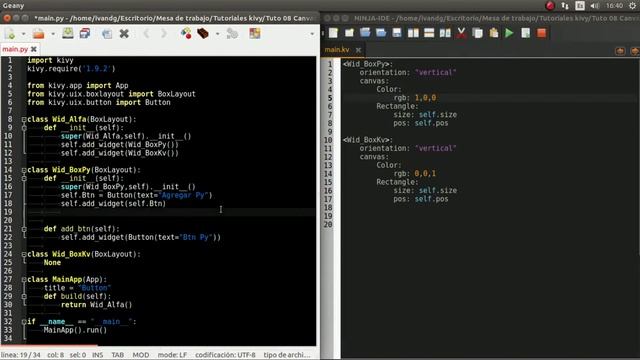Click Geany's Open file icon
640x360 pixels.
pos(39,33)
